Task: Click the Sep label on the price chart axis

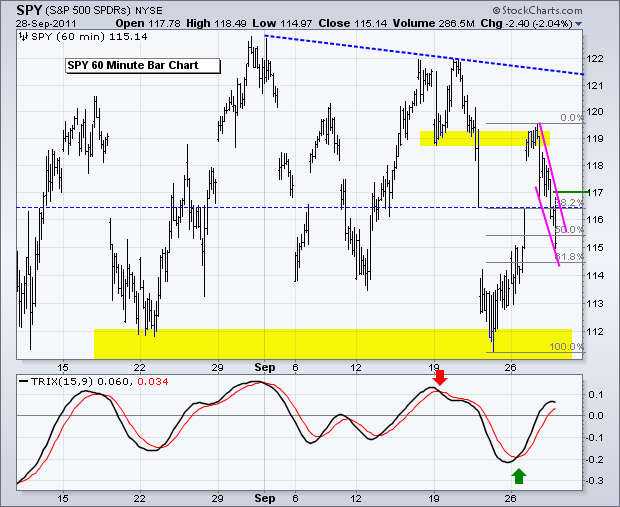Action: pos(265,367)
